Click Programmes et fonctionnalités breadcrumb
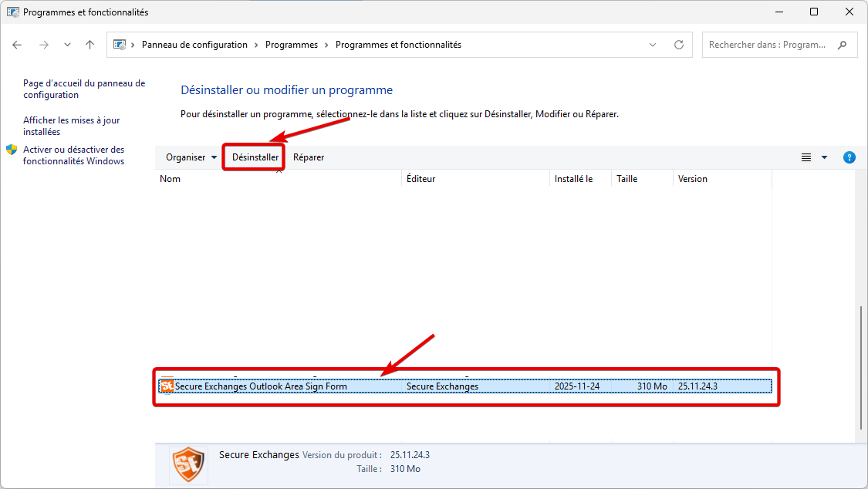Screen dimensions: 868x489 pos(398,45)
